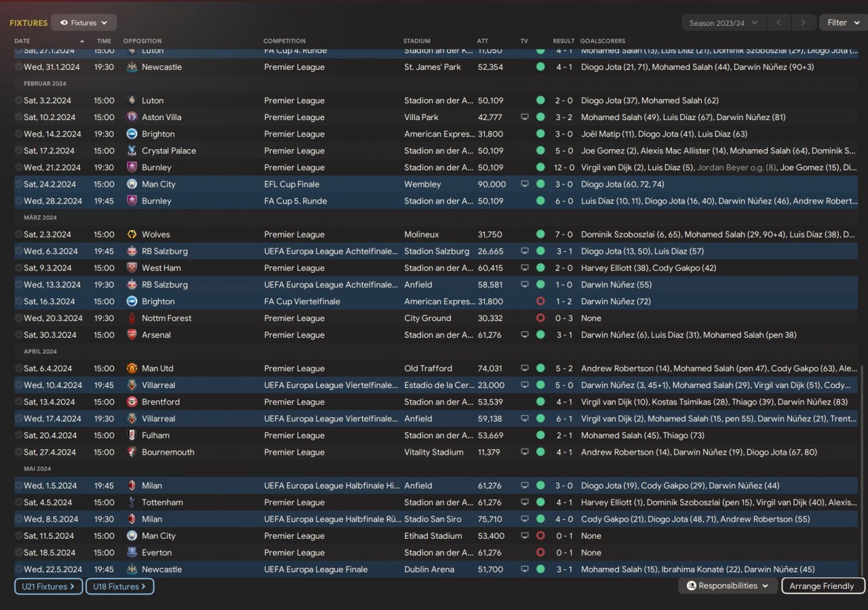Click the Brentford club badge
The image size is (868, 610).
pos(132,402)
